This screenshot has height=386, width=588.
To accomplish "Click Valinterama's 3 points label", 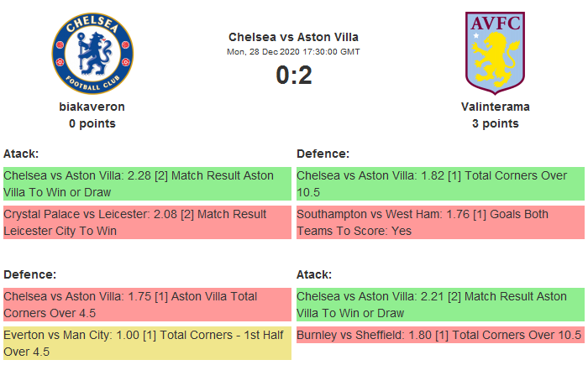I will 495,123.
